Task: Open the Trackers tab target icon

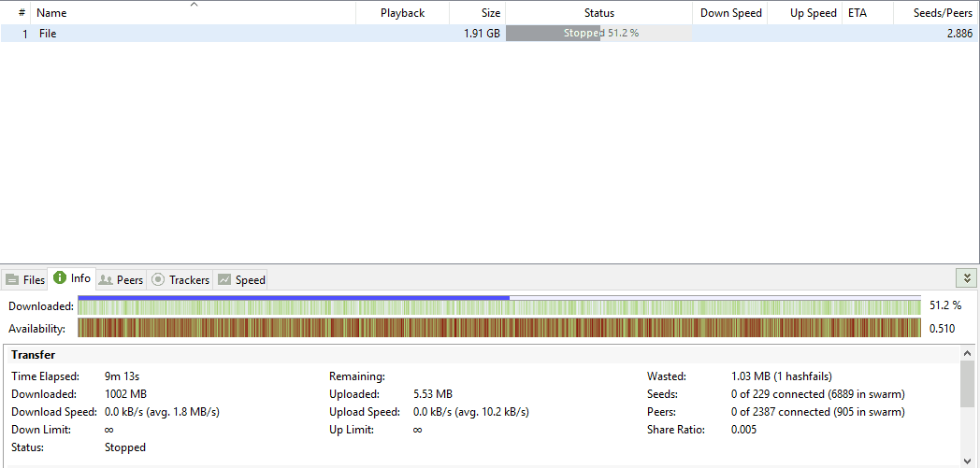Action: point(158,280)
